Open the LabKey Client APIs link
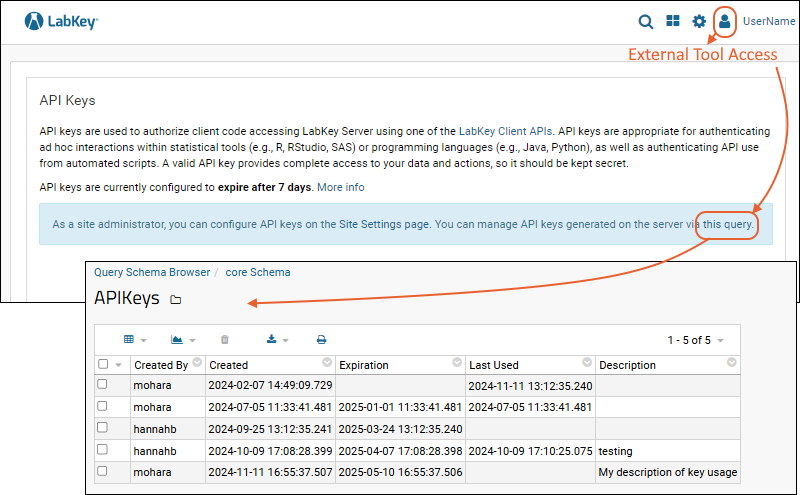The width and height of the screenshot is (800, 495). 505,131
